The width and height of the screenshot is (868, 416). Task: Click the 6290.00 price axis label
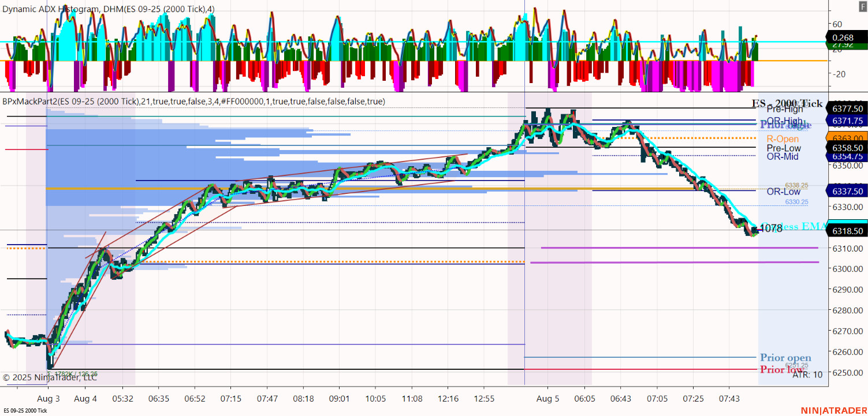click(x=847, y=290)
